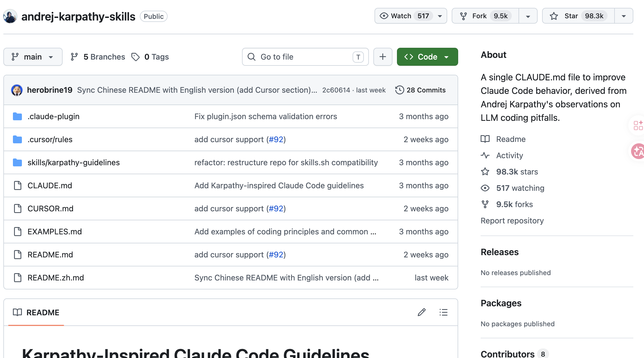Star the repository
Screen dimensions: 644x358
[x=578, y=16]
